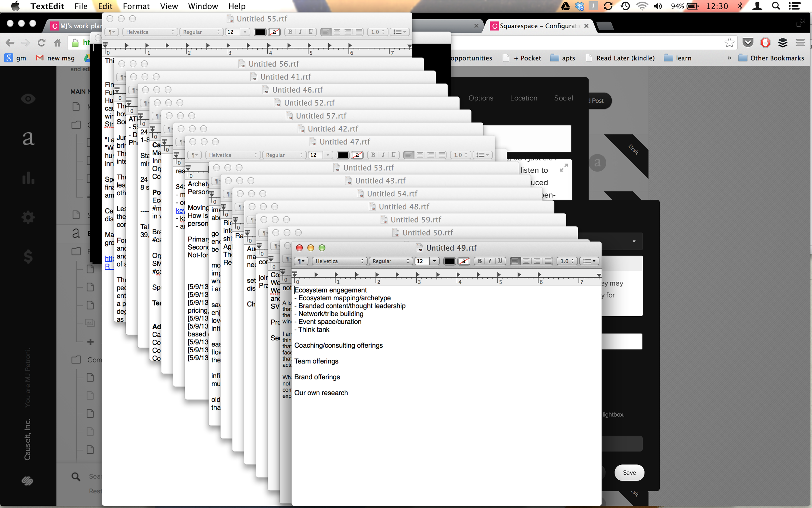The image size is (812, 508).
Task: Toggle underline in Untitled 49.rtf toolbar
Action: tap(500, 261)
